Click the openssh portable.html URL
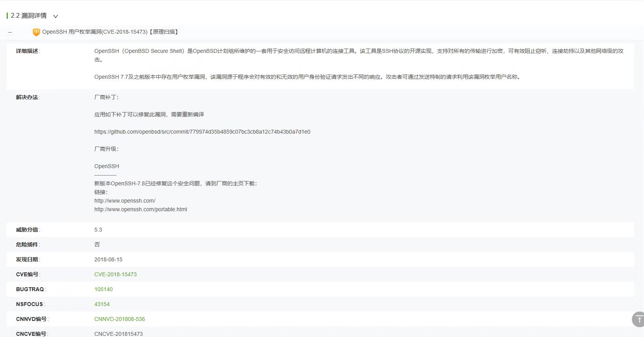 click(x=141, y=209)
